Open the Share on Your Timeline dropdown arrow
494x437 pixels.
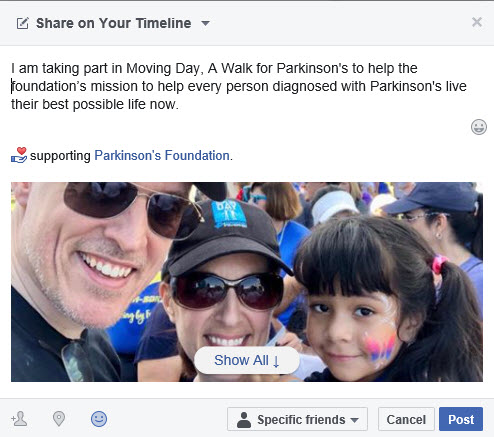pos(205,23)
